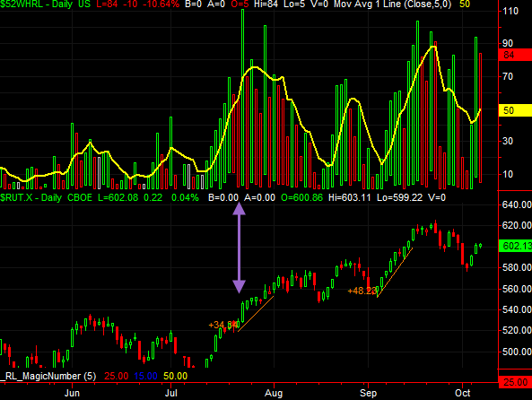Click the red 25.00 axis label at bottom right
The image size is (532, 400).
pos(515,382)
